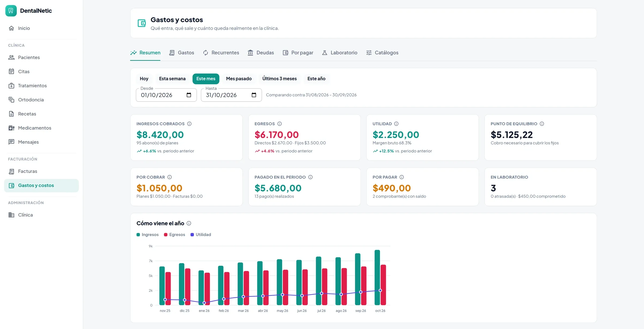
Task: Click the Ortodoncia sidebar icon
Action: pos(11,100)
